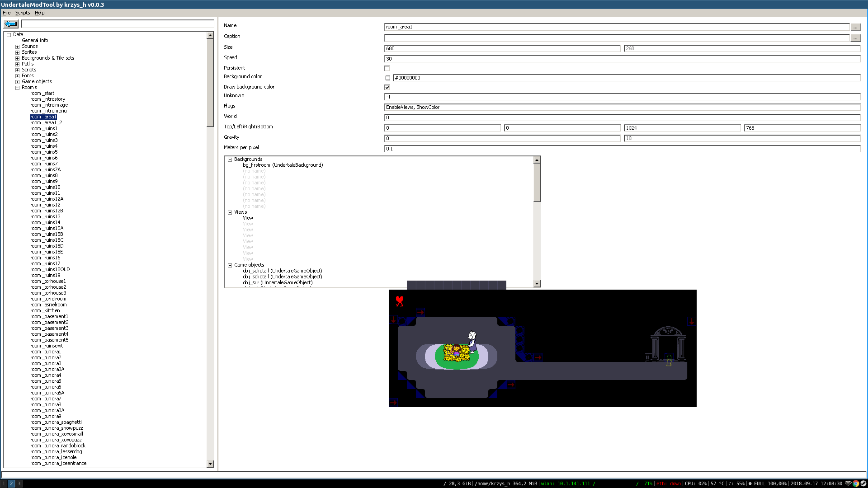Image resolution: width=868 pixels, height=488 pixels.
Task: Select room_torielroom in the room tree
Action: (48, 299)
